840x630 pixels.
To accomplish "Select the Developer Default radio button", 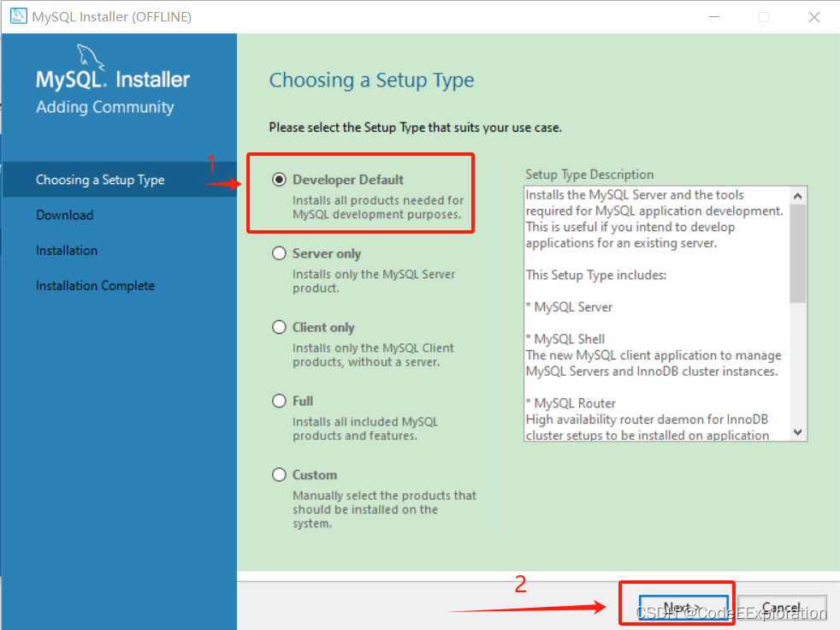I will (x=279, y=180).
